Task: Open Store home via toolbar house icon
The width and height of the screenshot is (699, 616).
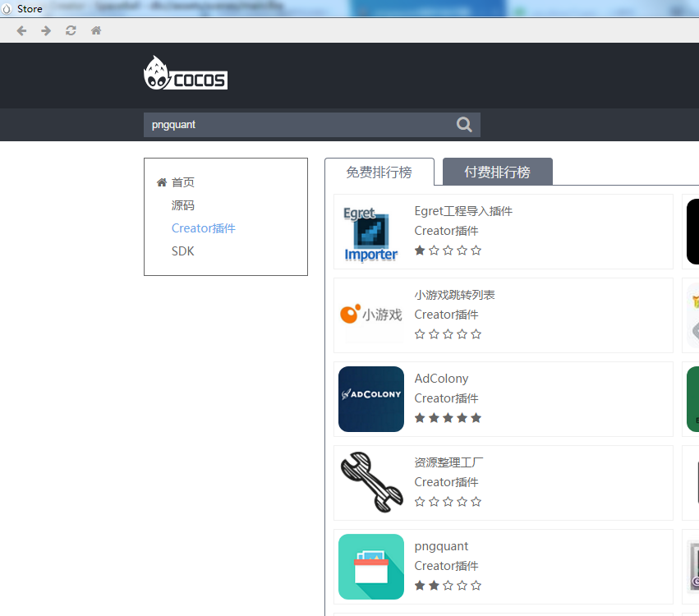Action: coord(96,30)
